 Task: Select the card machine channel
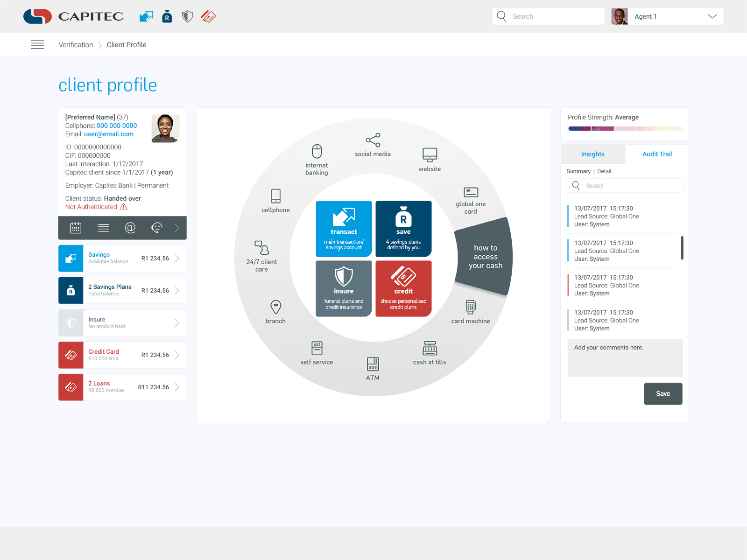click(x=471, y=312)
